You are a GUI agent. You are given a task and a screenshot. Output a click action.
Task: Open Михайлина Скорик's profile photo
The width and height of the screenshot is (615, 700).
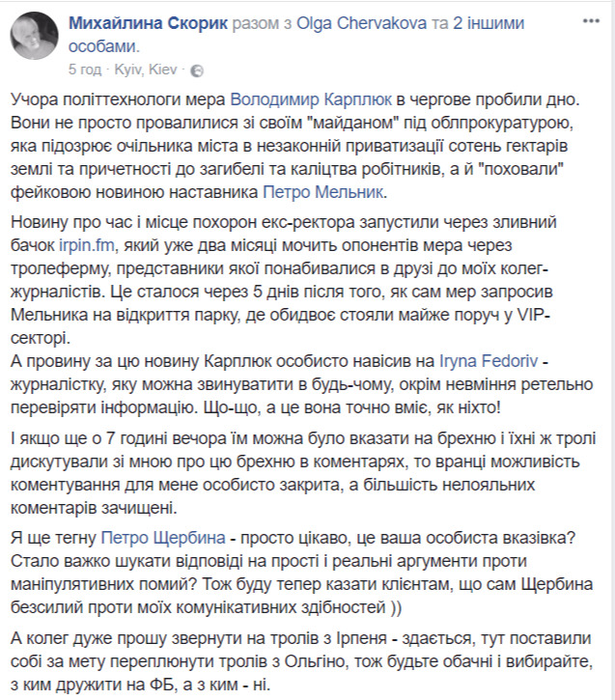35,36
